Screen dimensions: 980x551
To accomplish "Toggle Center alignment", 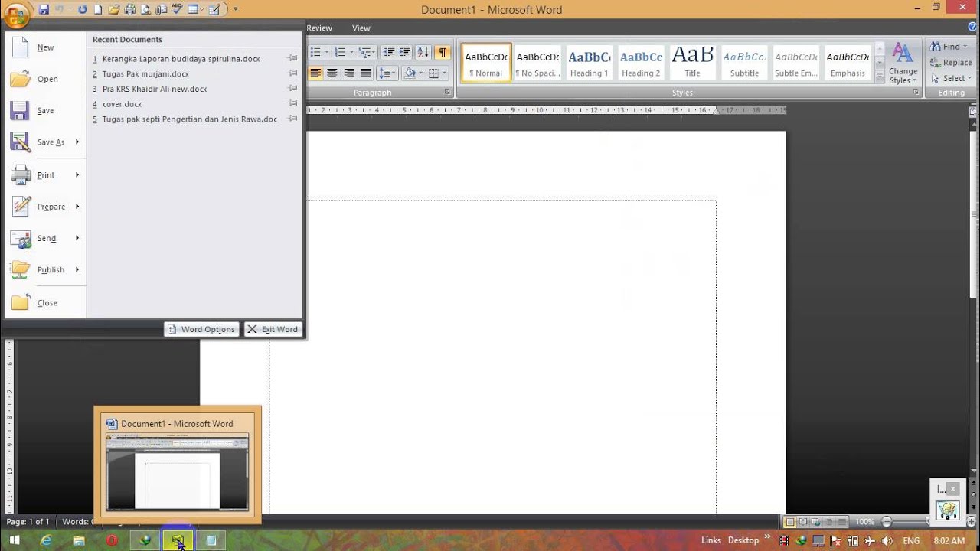I will click(332, 73).
